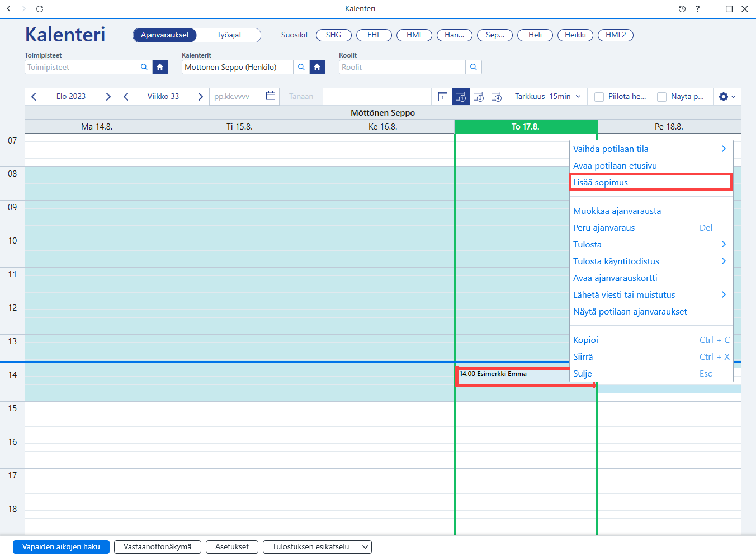The height and width of the screenshot is (557, 756).
Task: Click the pp.kk.vvvv date input field
Action: tap(235, 97)
